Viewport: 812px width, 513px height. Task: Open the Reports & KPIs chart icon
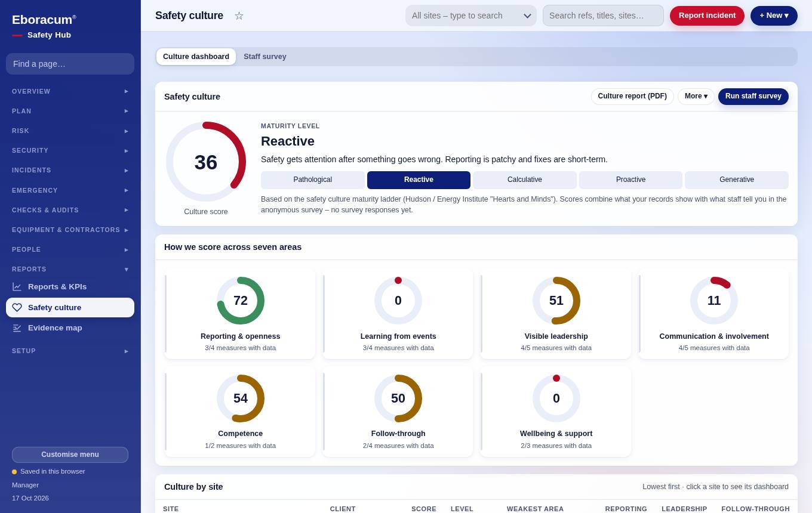pyautogui.click(x=17, y=287)
